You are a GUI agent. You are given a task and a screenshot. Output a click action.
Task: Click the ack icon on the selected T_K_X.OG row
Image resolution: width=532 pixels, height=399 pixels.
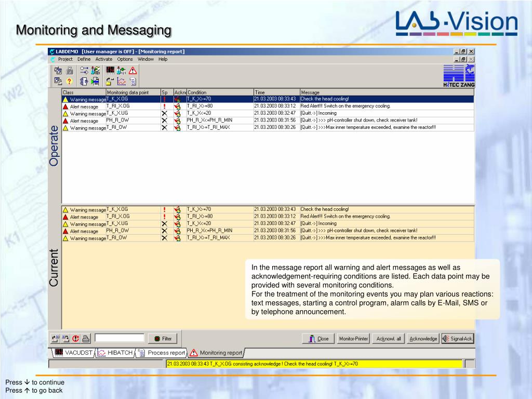(x=177, y=99)
